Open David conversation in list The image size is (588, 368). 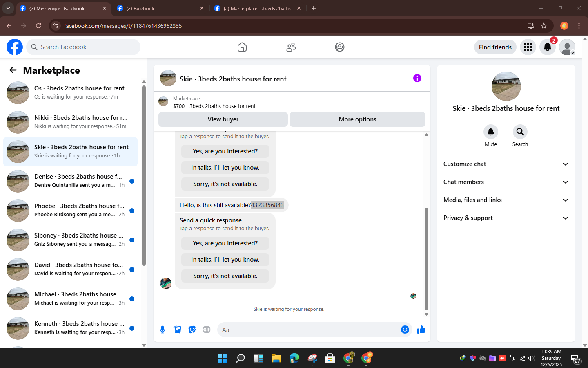pyautogui.click(x=70, y=269)
